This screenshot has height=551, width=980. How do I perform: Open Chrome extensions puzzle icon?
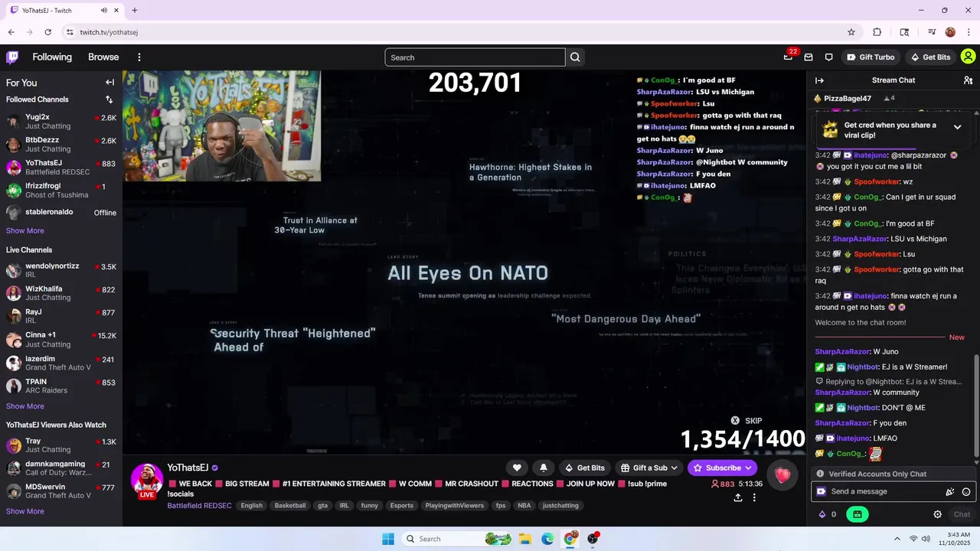point(877,32)
